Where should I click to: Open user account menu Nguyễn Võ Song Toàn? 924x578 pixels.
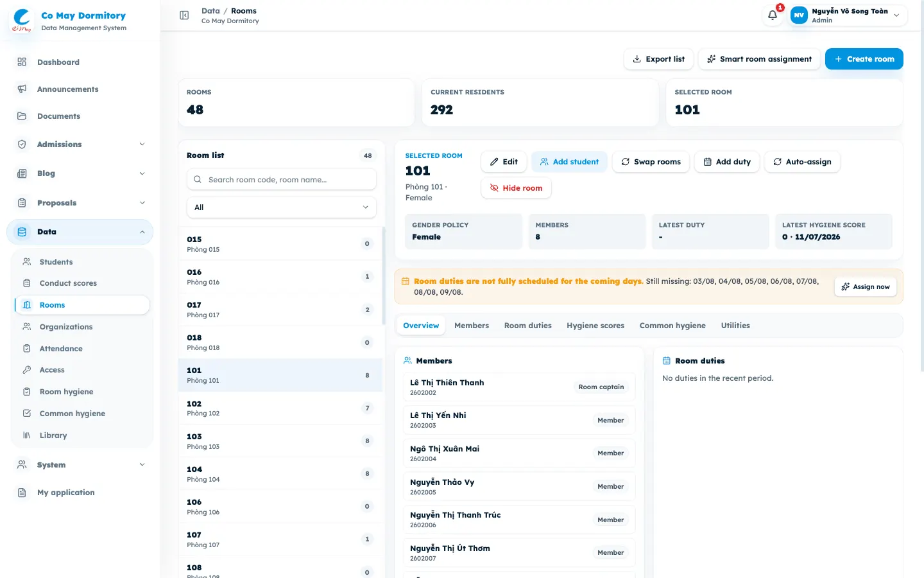coord(848,15)
